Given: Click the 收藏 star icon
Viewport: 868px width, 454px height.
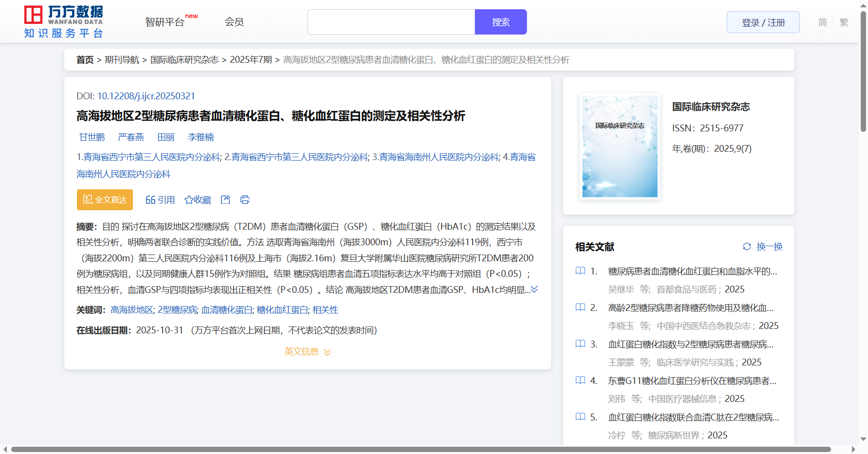Looking at the screenshot, I should click(x=189, y=200).
